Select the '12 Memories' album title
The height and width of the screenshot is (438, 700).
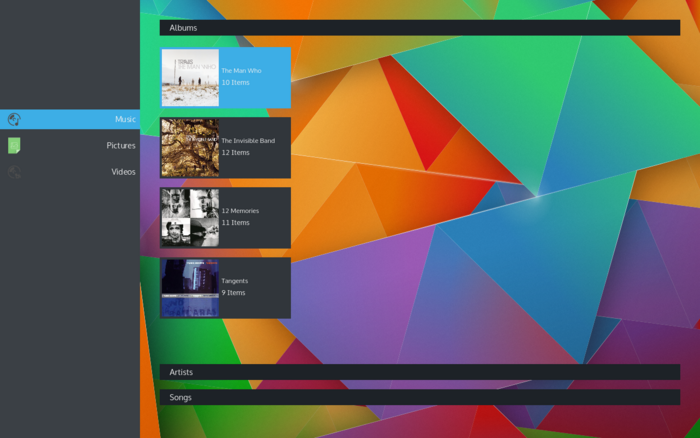click(240, 211)
